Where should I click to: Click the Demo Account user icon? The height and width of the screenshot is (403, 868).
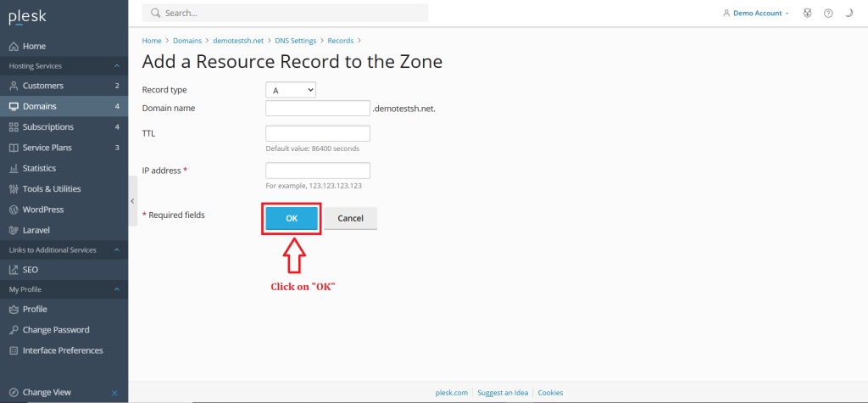point(726,14)
